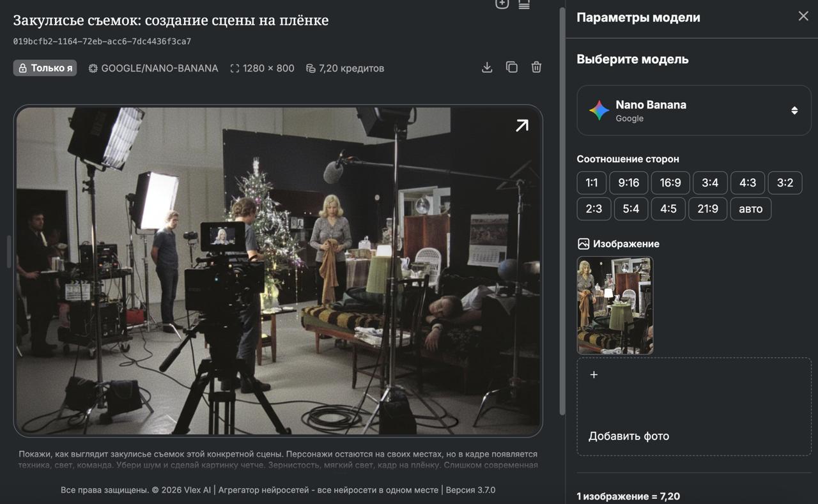Choose the авто aspect ratio option
This screenshot has width=818, height=504.
click(750, 209)
